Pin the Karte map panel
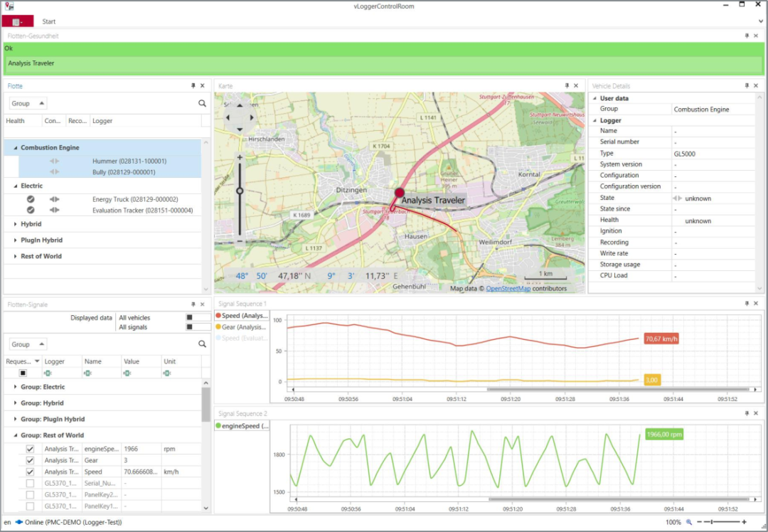Screen dimensions: 768x532 [567, 86]
